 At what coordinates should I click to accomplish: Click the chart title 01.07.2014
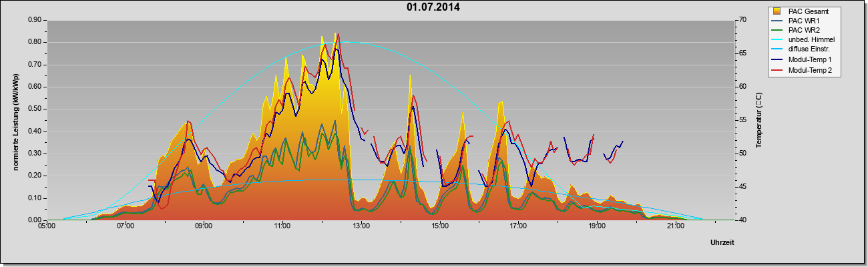click(433, 8)
